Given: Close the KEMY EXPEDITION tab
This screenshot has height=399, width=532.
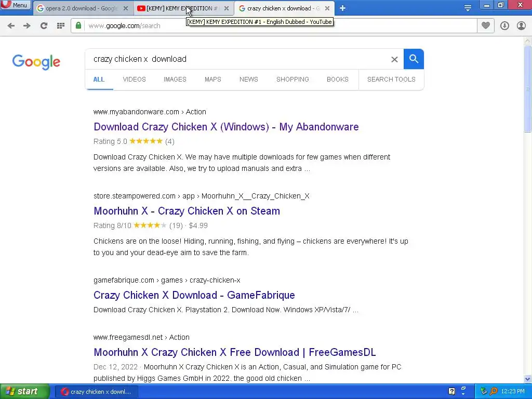Looking at the screenshot, I should click(227, 8).
